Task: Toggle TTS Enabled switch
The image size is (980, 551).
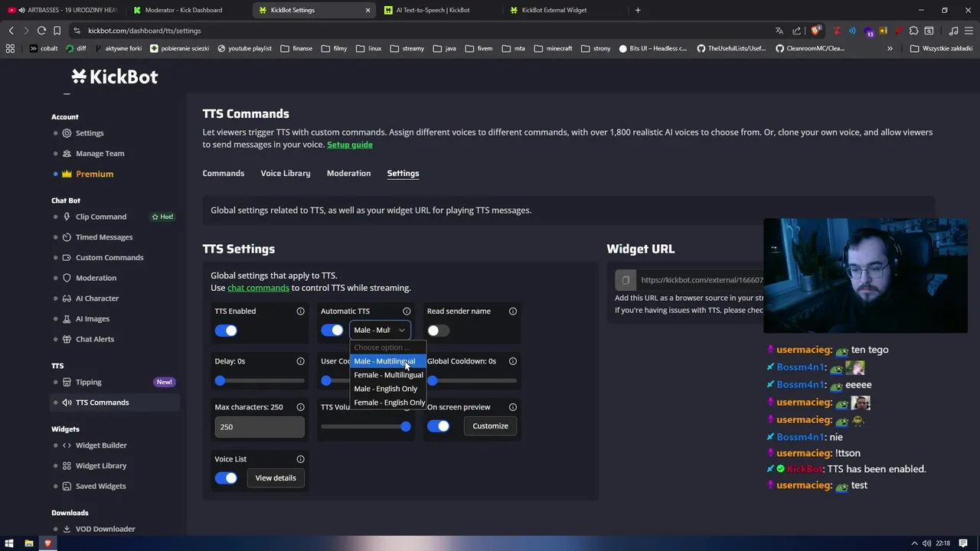Action: [226, 331]
